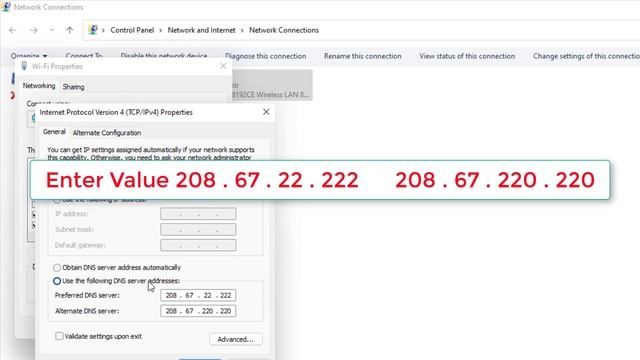The width and height of the screenshot is (640, 360).
Task: Select Use the following DNS server addresses
Action: (x=116, y=281)
